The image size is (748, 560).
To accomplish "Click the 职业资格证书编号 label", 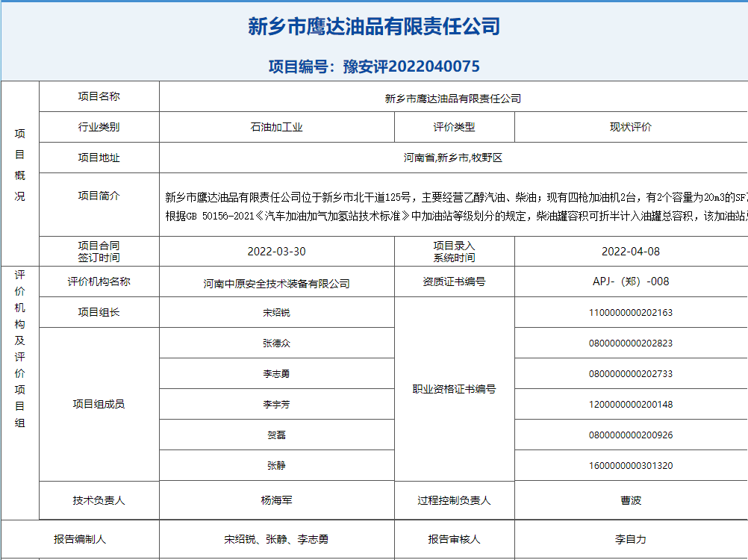I will pyautogui.click(x=454, y=389).
